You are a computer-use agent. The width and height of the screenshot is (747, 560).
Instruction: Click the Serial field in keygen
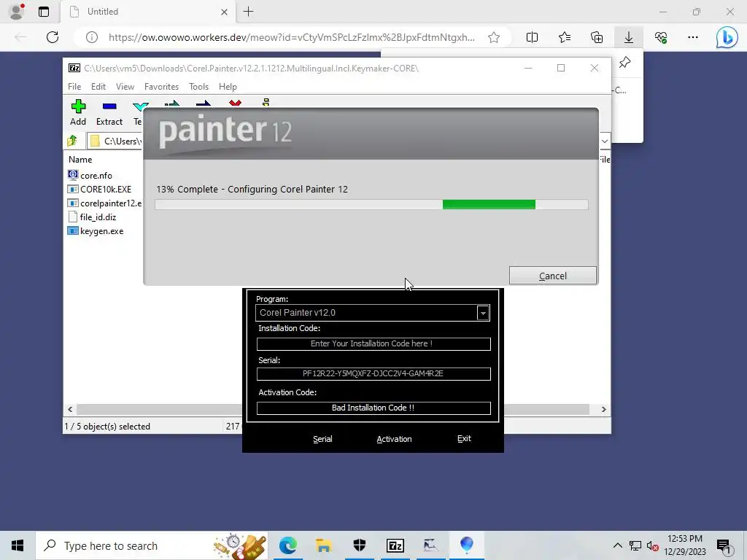pos(373,374)
